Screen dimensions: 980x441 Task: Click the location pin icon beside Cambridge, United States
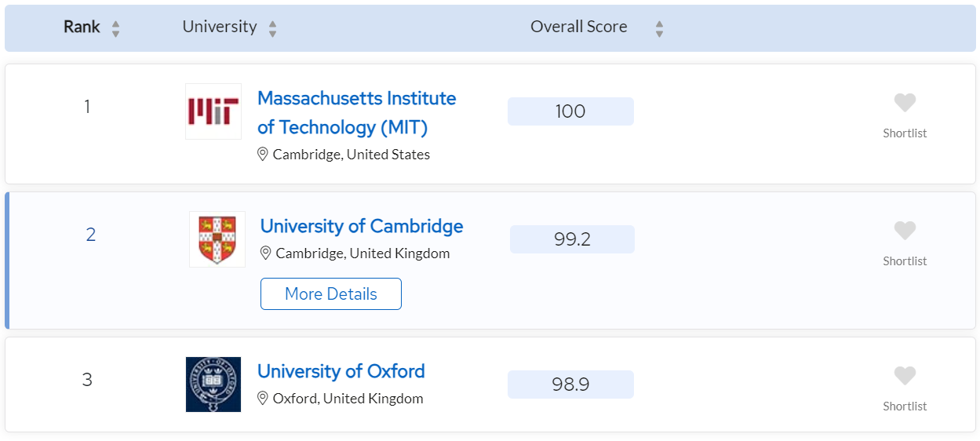pyautogui.click(x=263, y=155)
